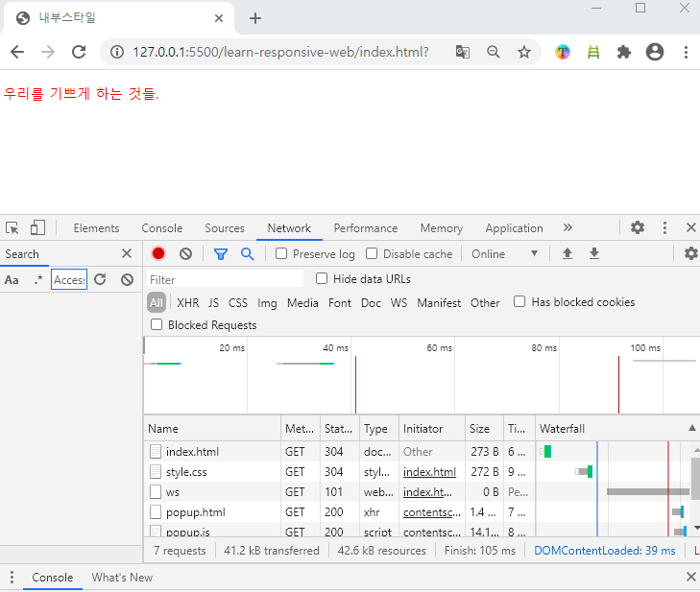Open the Chrome profile avatar
This screenshot has height=592, width=700.
point(655,52)
